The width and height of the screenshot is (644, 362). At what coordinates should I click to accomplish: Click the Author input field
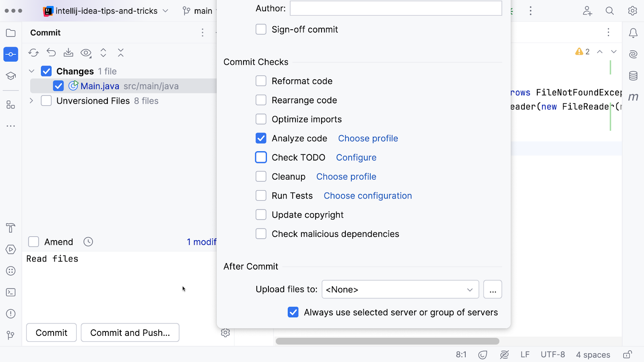tap(396, 8)
